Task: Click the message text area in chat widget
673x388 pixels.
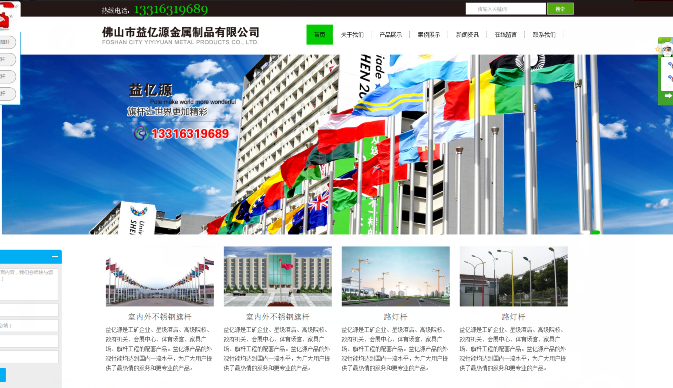Action: [28, 284]
